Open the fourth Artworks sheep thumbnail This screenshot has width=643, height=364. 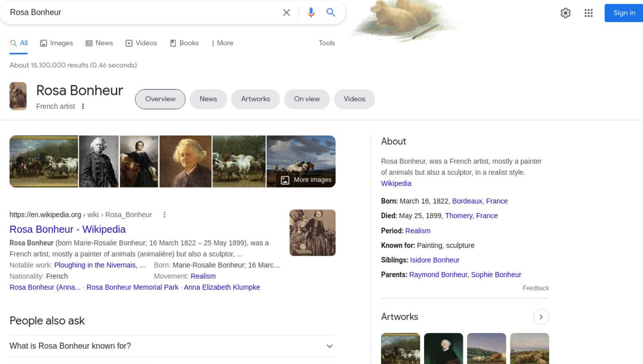point(529,348)
